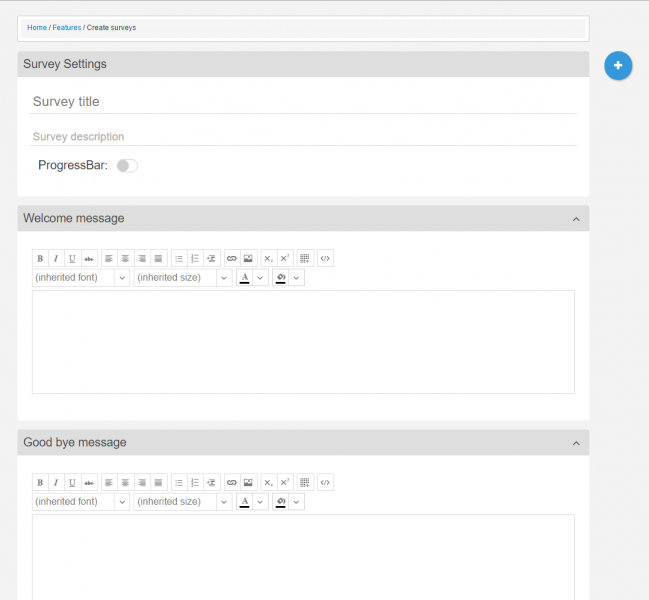Insert hyperlink in Welcome message editor

[232, 259]
